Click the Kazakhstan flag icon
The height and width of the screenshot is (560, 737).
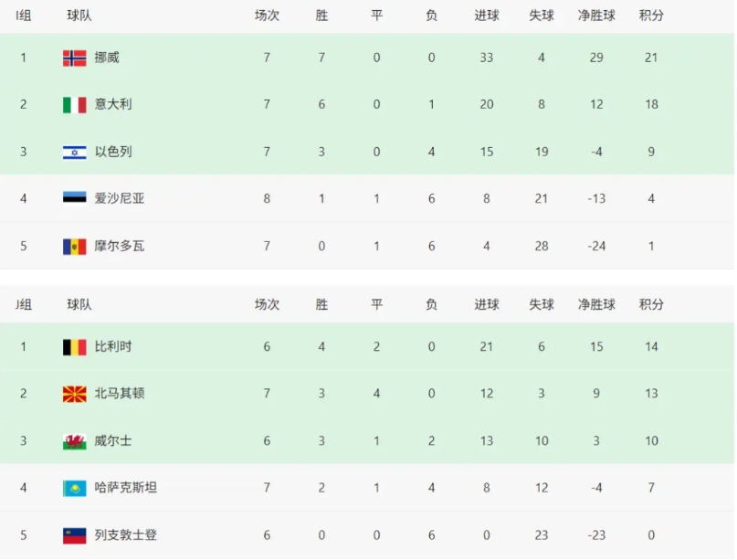[x=74, y=488]
